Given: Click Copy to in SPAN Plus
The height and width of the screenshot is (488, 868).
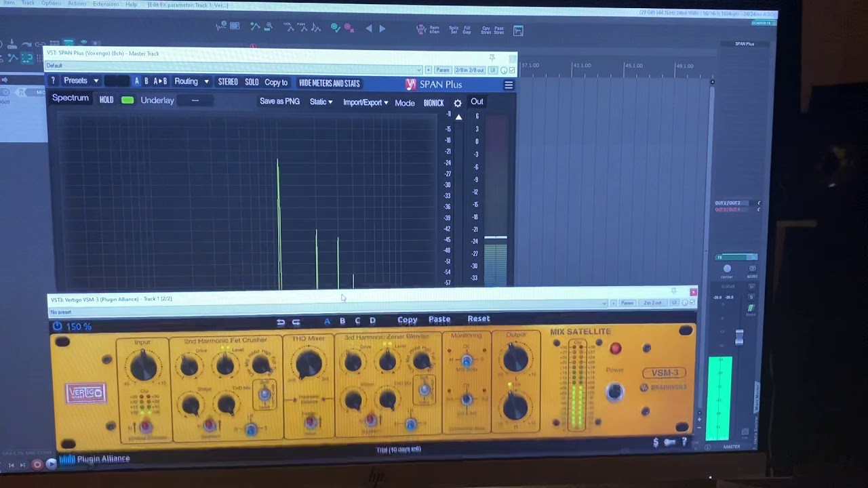Looking at the screenshot, I should pyautogui.click(x=276, y=82).
